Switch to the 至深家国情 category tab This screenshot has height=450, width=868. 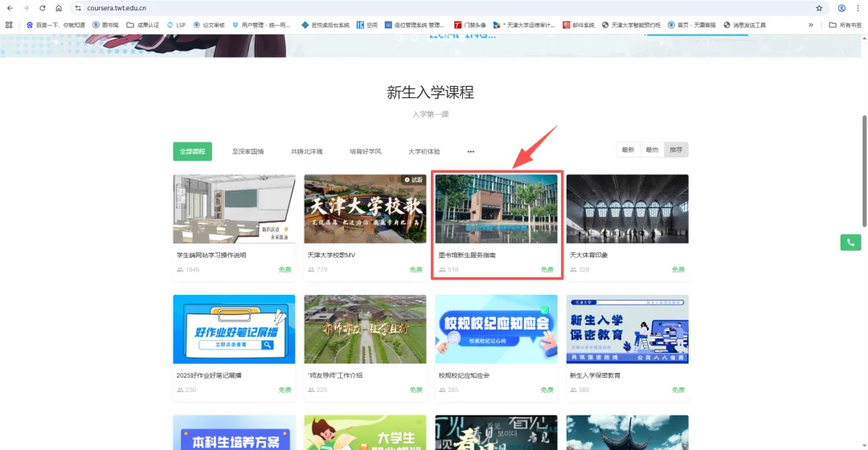click(248, 151)
